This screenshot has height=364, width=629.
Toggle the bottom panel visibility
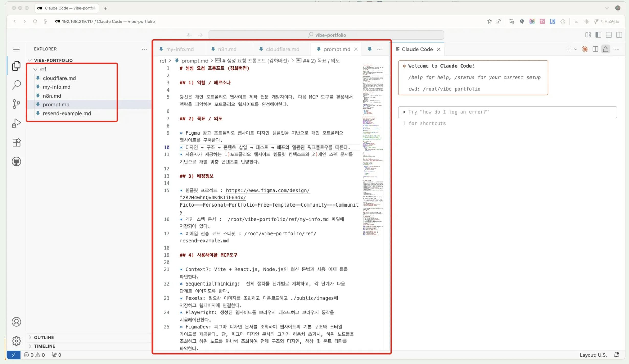[609, 35]
